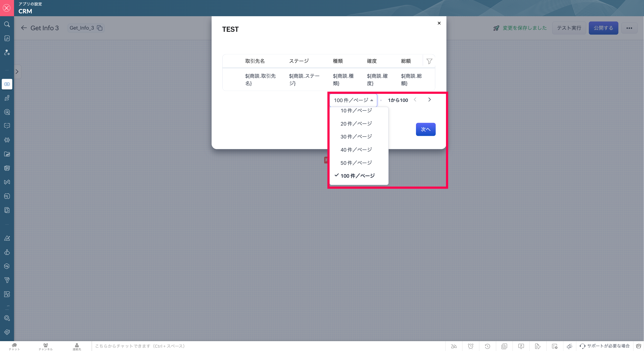Viewport: 644px width, 351px height.
Task: Expand the left sidebar panel chevron
Action: click(x=17, y=72)
